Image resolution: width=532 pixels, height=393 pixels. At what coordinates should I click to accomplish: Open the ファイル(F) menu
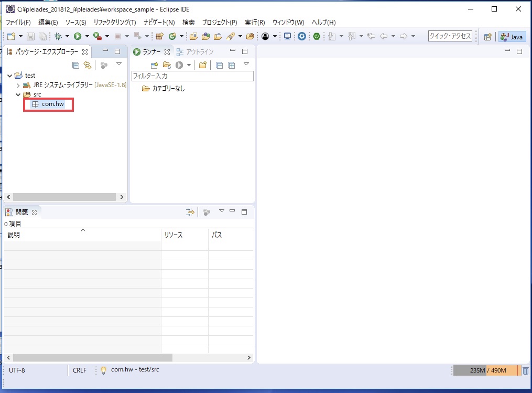[x=18, y=23]
